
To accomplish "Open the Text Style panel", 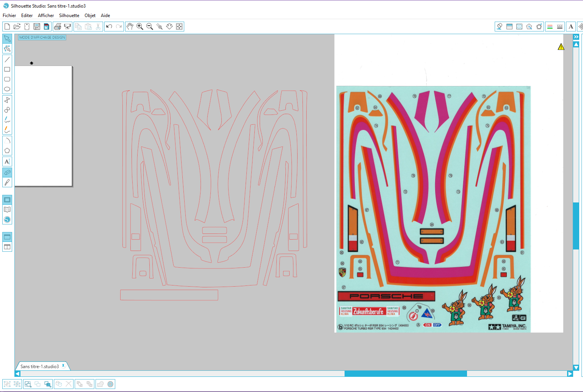I will pos(571,27).
